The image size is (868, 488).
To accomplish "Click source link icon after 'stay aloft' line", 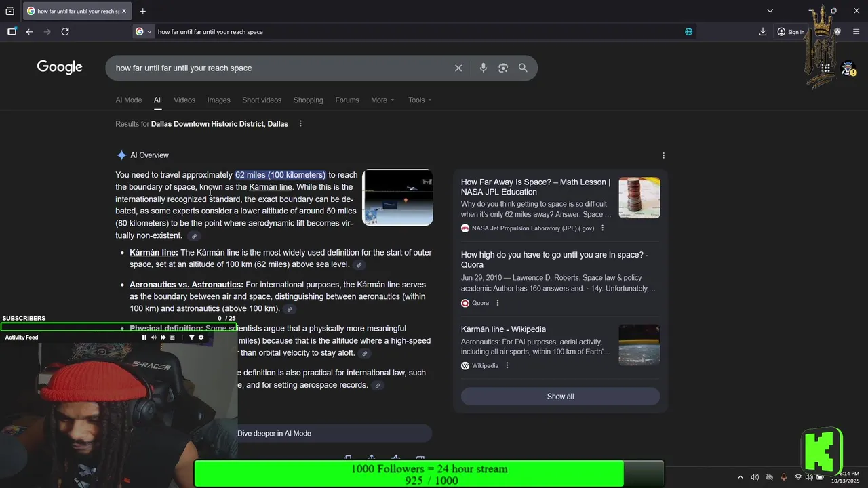I will click(x=365, y=353).
